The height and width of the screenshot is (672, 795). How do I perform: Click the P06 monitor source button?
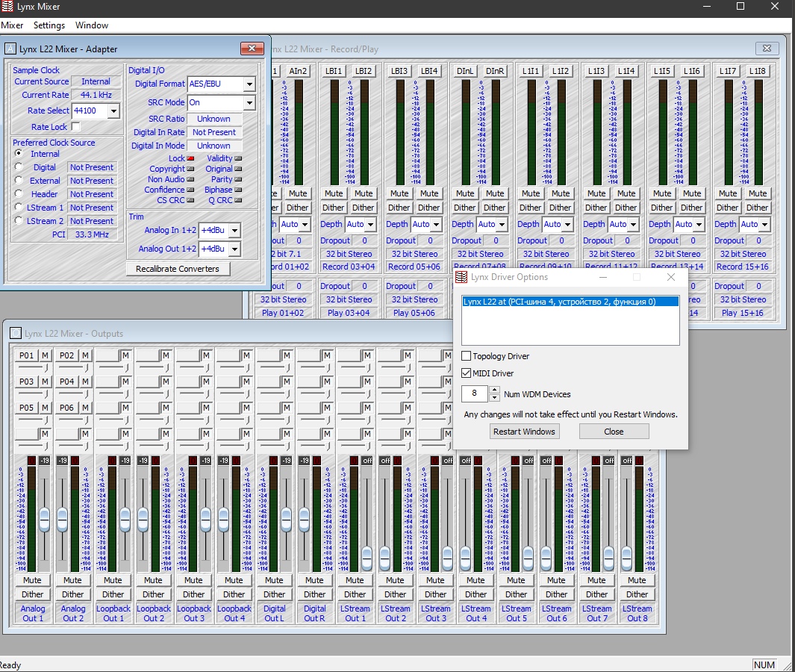click(67, 408)
